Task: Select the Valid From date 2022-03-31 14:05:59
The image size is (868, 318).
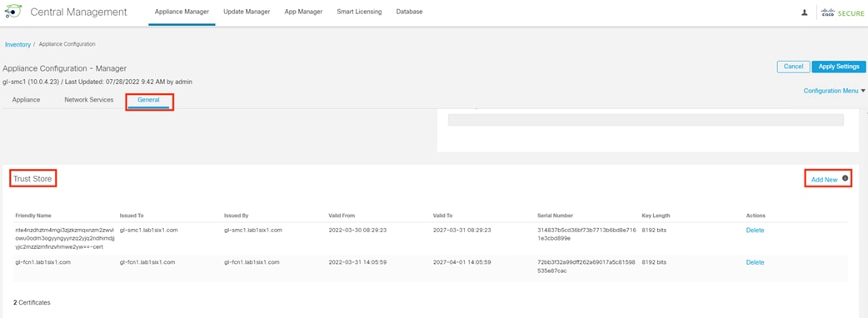Action: point(357,262)
